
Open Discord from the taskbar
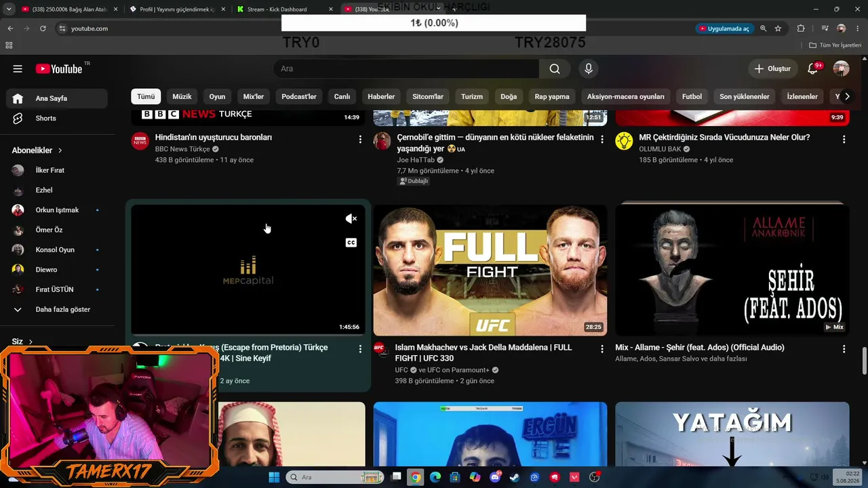(x=495, y=477)
